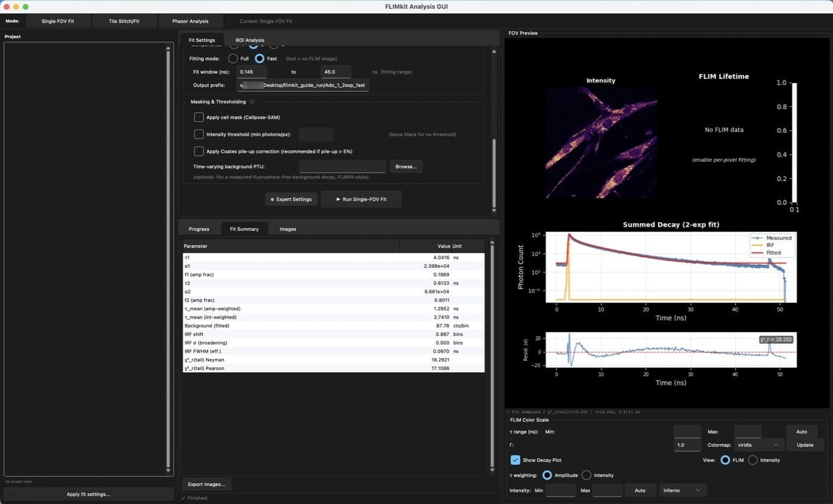Click the Apply fit settings... button
Screen dimensions: 833x504
88,494
